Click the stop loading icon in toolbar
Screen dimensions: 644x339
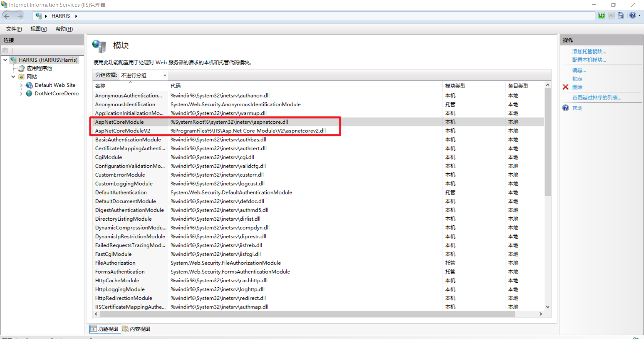611,15
